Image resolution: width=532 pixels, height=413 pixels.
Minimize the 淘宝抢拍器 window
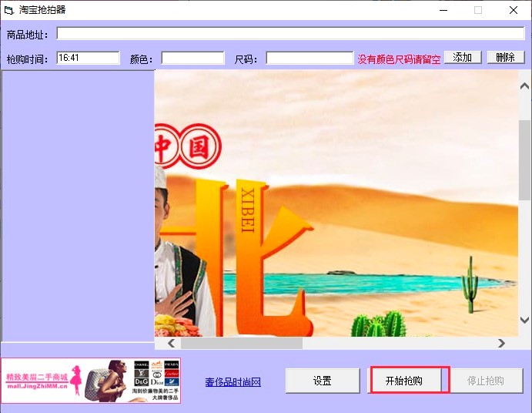pyautogui.click(x=443, y=10)
